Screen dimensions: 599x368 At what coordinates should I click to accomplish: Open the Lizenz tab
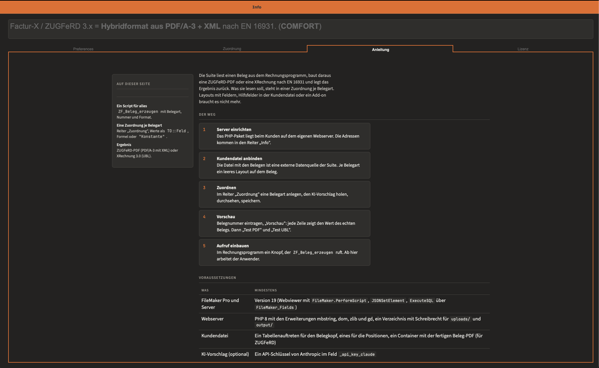tap(523, 49)
